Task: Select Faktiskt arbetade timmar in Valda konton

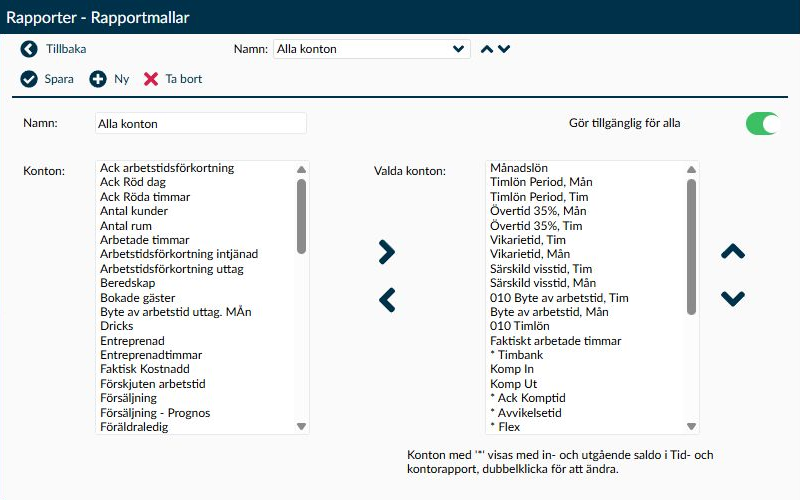Action: [x=555, y=341]
